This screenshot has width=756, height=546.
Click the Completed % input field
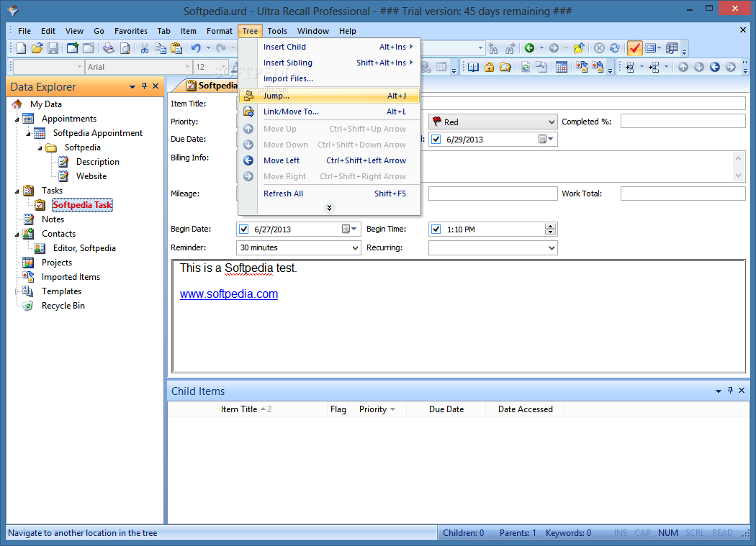tap(683, 121)
